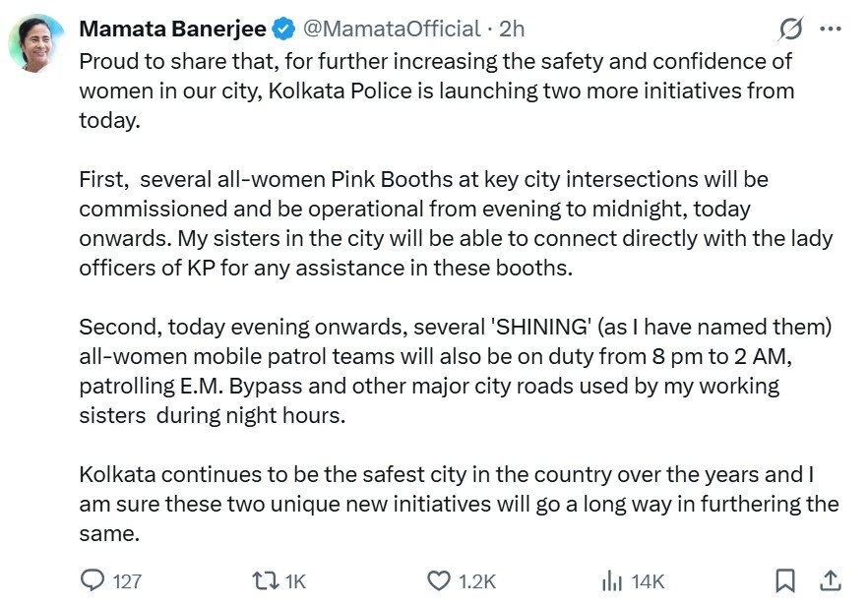This screenshot has width=868, height=606.
Task: Bookmark this post
Action: click(785, 580)
